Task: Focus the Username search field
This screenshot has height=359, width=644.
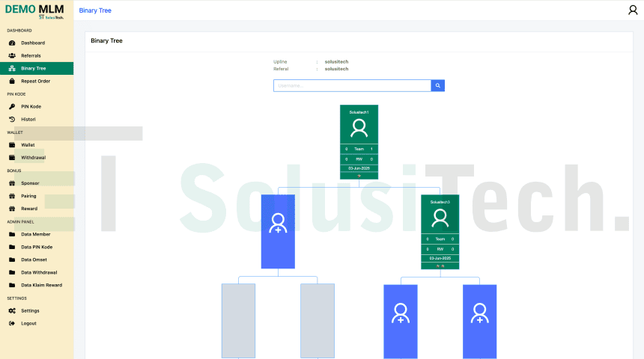Action: [353, 85]
